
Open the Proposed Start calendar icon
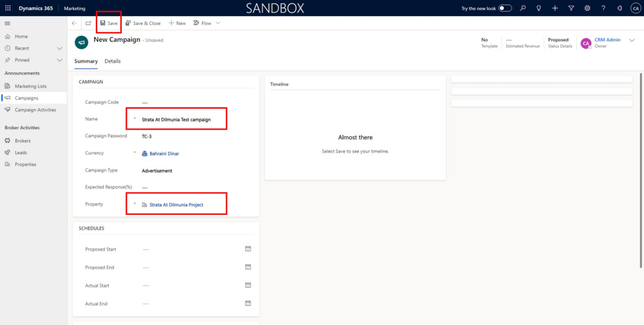(x=248, y=249)
